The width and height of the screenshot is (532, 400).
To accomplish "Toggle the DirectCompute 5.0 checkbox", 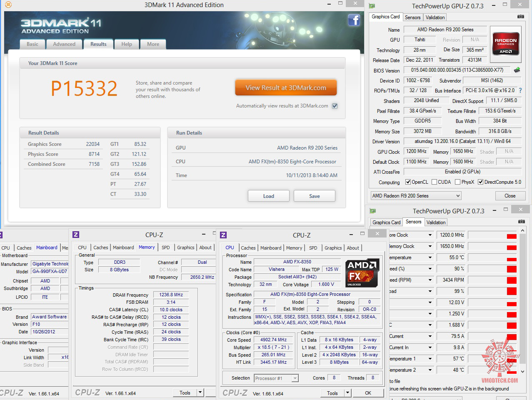I will pos(480,182).
